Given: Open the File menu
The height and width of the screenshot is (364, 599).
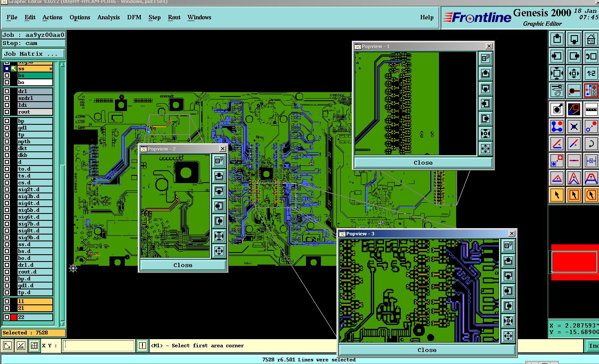Looking at the screenshot, I should point(12,17).
